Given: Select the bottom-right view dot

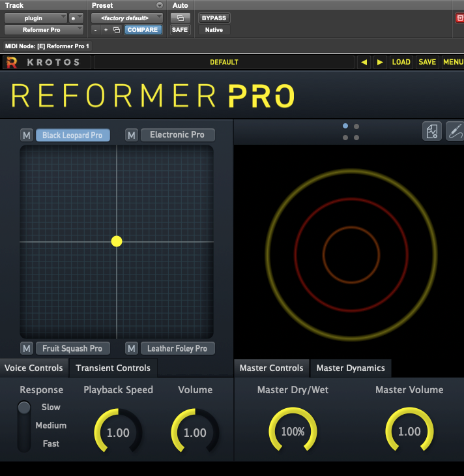Looking at the screenshot, I should tap(356, 138).
